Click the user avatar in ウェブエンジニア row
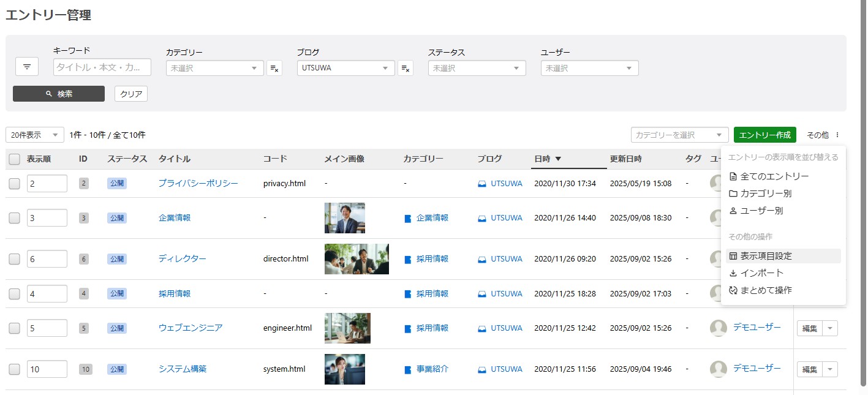The height and width of the screenshot is (395, 868). click(718, 328)
